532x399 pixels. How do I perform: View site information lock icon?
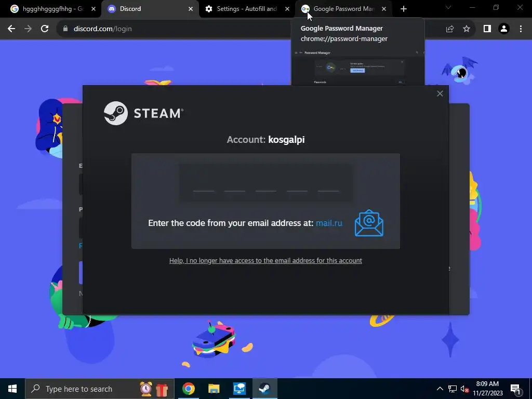65,29
